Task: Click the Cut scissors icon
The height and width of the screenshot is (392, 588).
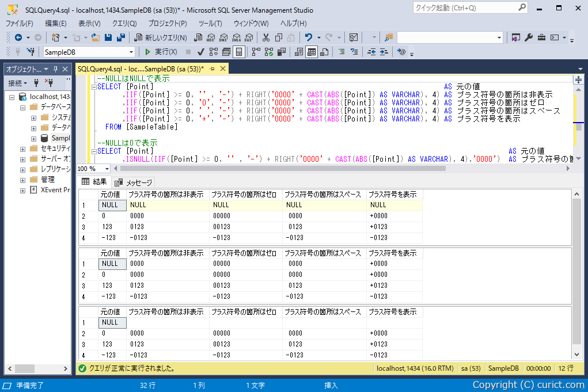Action: pyautogui.click(x=266, y=37)
